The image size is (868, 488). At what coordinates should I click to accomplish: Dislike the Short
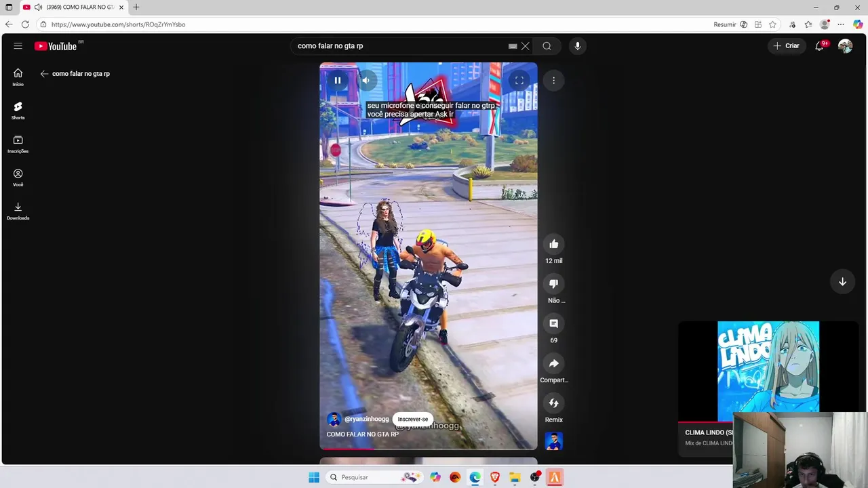point(553,284)
